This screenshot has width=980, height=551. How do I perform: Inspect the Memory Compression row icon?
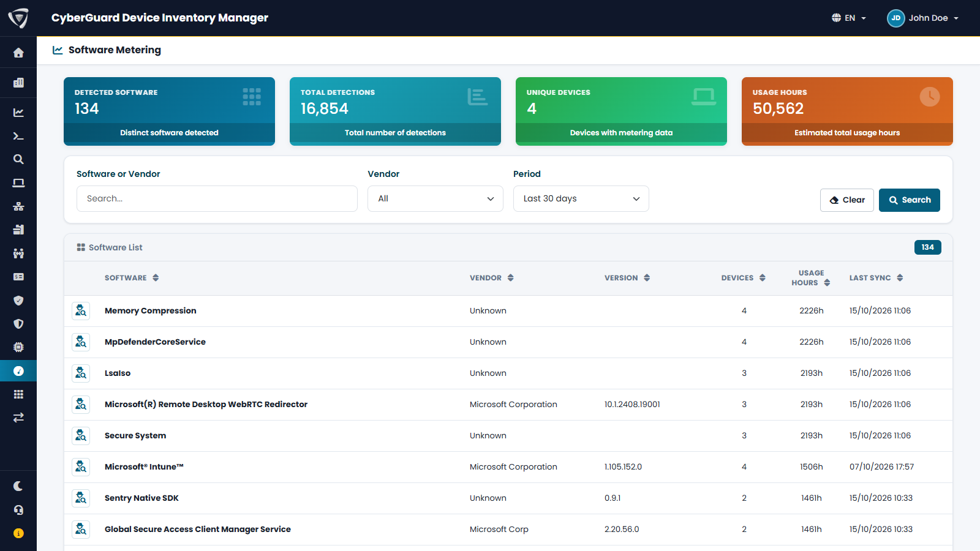tap(81, 311)
